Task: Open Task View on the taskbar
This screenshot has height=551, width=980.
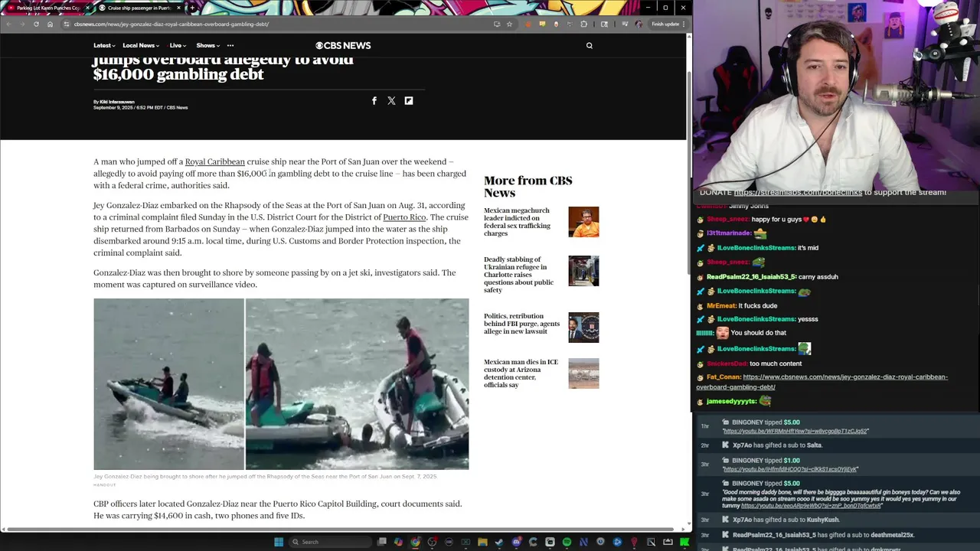Action: (381, 542)
